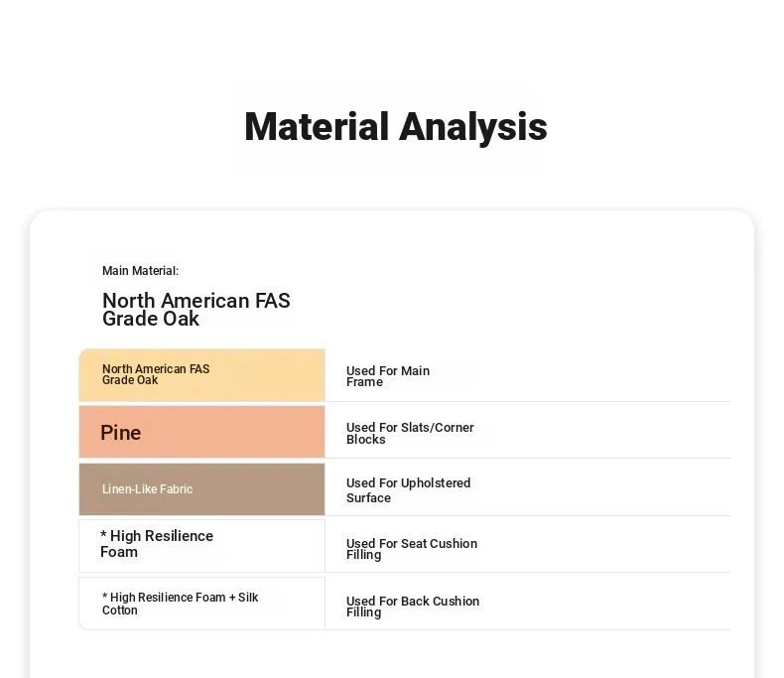Click the "Main Material:" label
The height and width of the screenshot is (678, 784).
tap(140, 271)
